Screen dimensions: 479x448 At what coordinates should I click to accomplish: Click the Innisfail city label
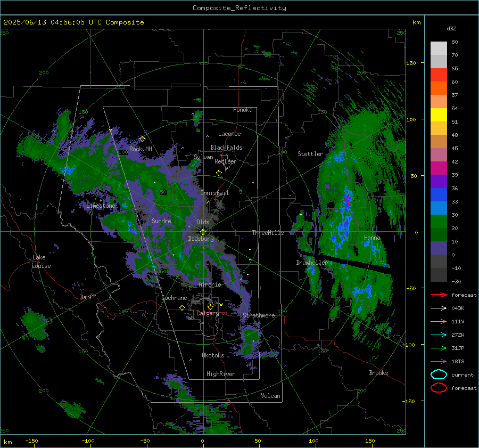coord(214,193)
